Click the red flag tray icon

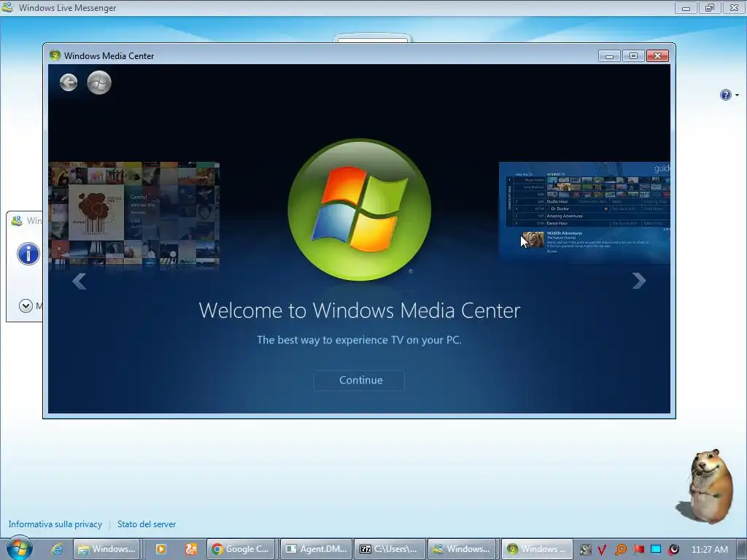[639, 549]
